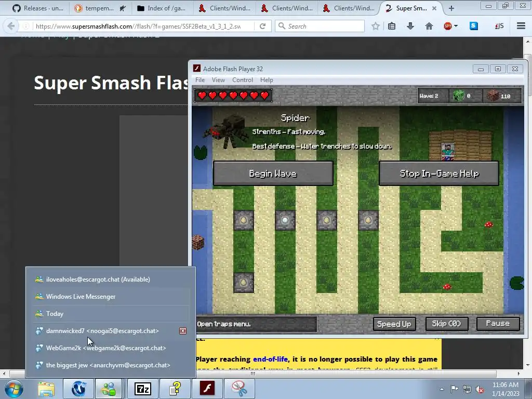This screenshot has width=532, height=399.
Task: Click the spider enemy icon
Action: click(227, 131)
